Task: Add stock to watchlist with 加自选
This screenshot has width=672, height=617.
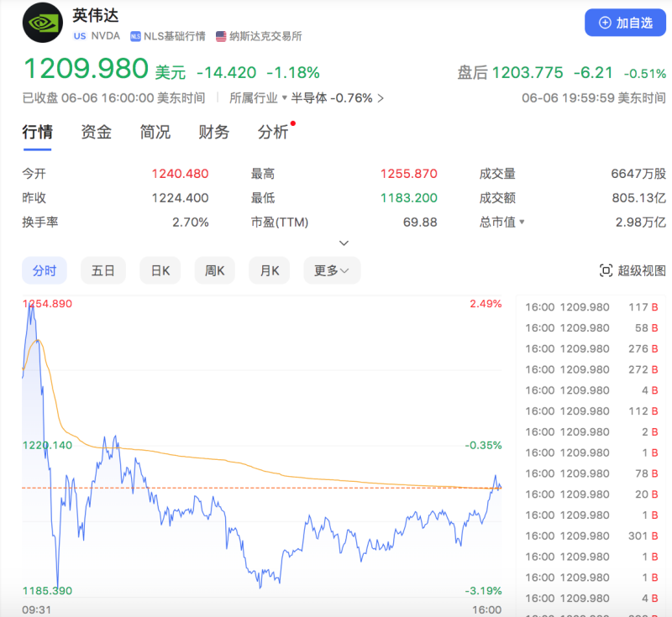Action: pos(625,23)
